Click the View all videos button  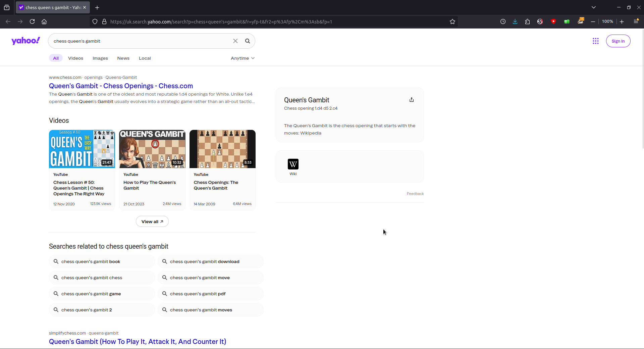click(x=152, y=221)
